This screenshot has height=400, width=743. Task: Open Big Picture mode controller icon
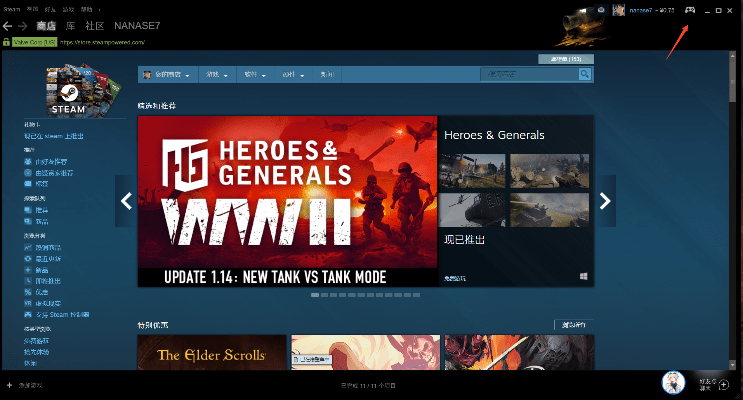click(690, 10)
